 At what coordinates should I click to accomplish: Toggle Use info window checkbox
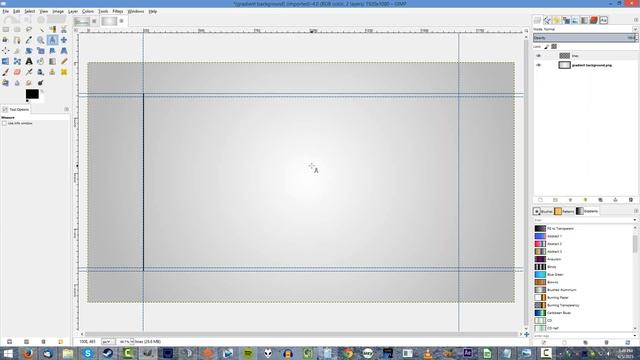[x=4, y=123]
